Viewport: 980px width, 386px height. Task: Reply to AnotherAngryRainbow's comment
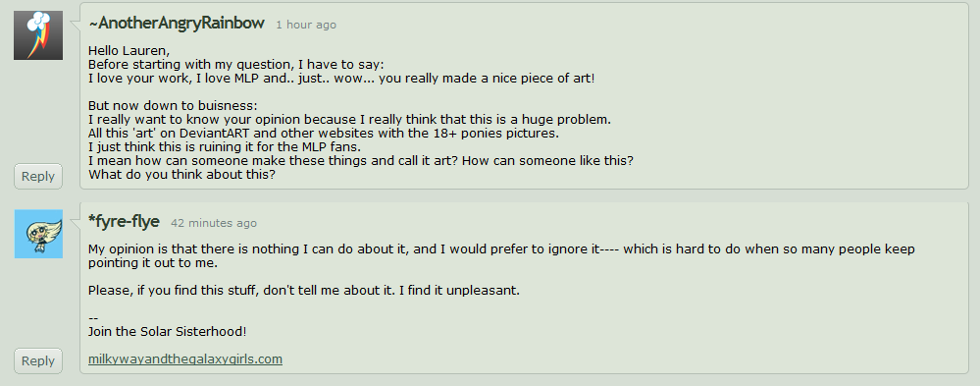pyautogui.click(x=38, y=177)
